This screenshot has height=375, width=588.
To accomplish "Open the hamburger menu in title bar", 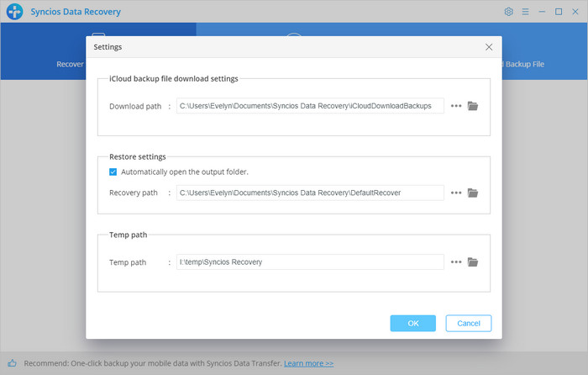I will pyautogui.click(x=525, y=12).
